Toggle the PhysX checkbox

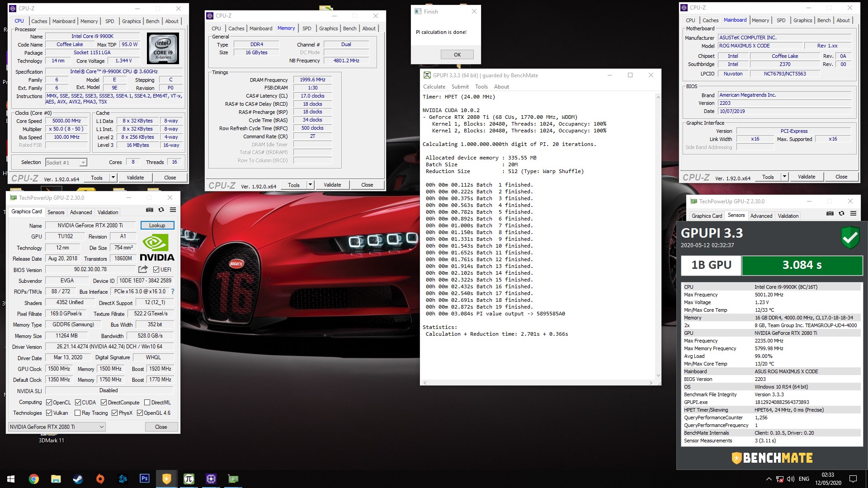click(114, 413)
